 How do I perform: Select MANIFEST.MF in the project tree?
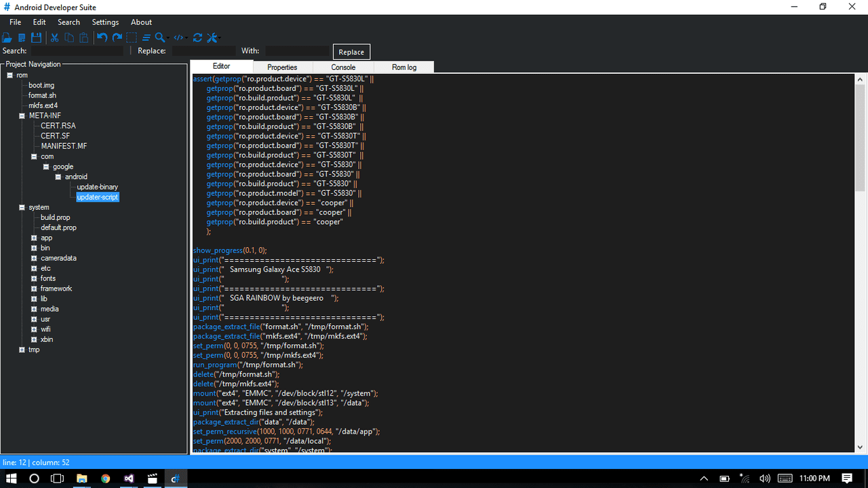click(x=64, y=147)
